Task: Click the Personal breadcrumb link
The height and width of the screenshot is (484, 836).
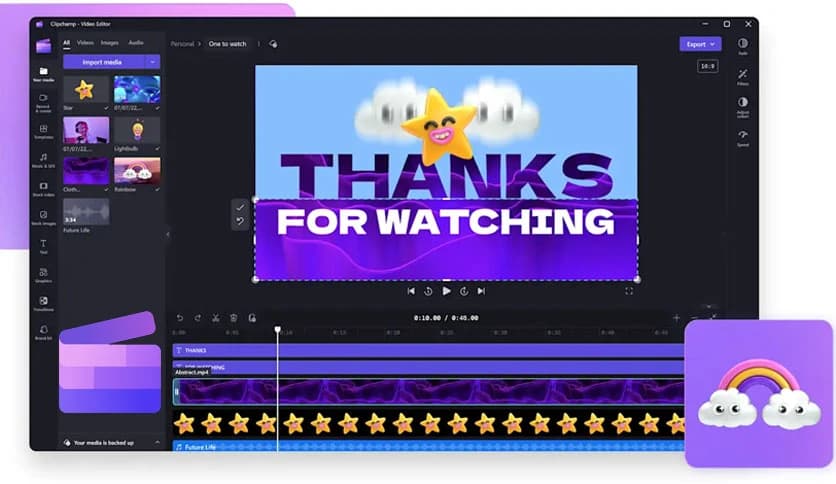Action: point(182,44)
